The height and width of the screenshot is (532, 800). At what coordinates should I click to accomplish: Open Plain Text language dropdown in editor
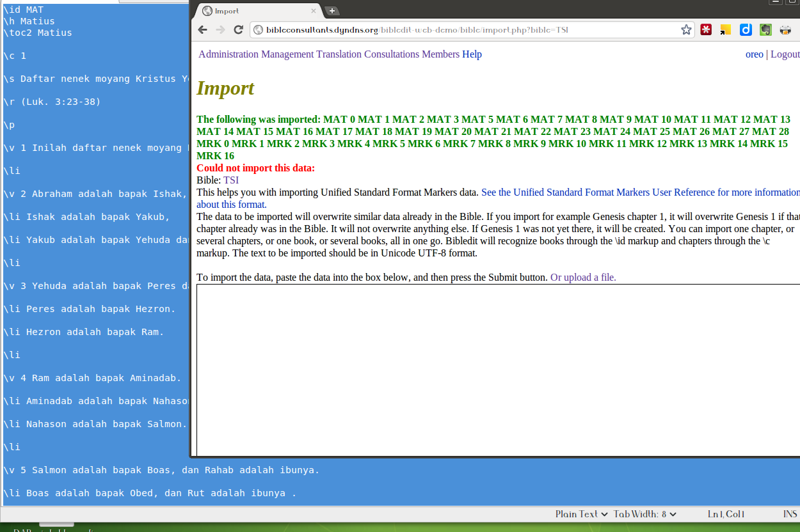tap(581, 514)
